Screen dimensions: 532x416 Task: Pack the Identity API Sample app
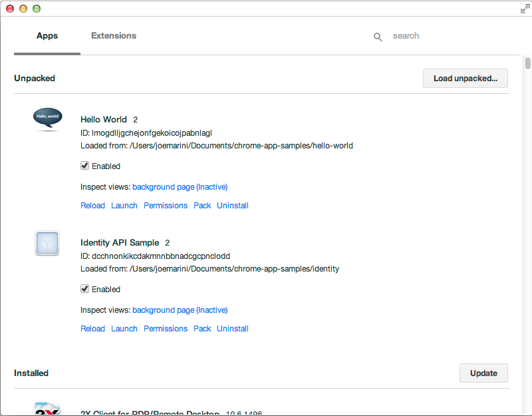click(202, 329)
